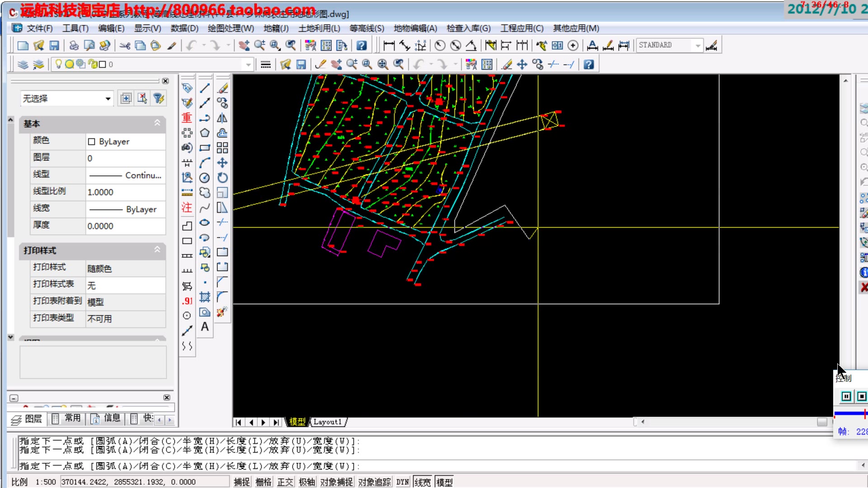Select the Spline curve tool
The height and width of the screenshot is (488, 868).
tap(205, 207)
